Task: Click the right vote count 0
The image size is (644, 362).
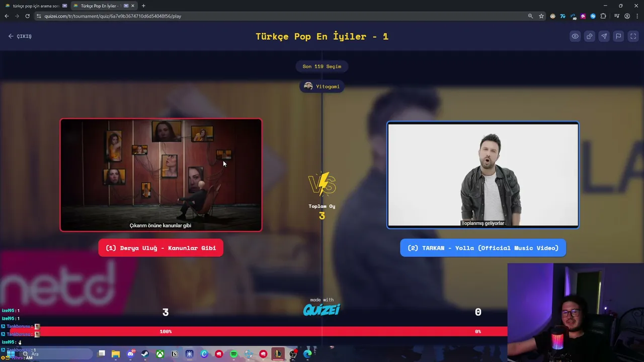Action: tap(478, 312)
